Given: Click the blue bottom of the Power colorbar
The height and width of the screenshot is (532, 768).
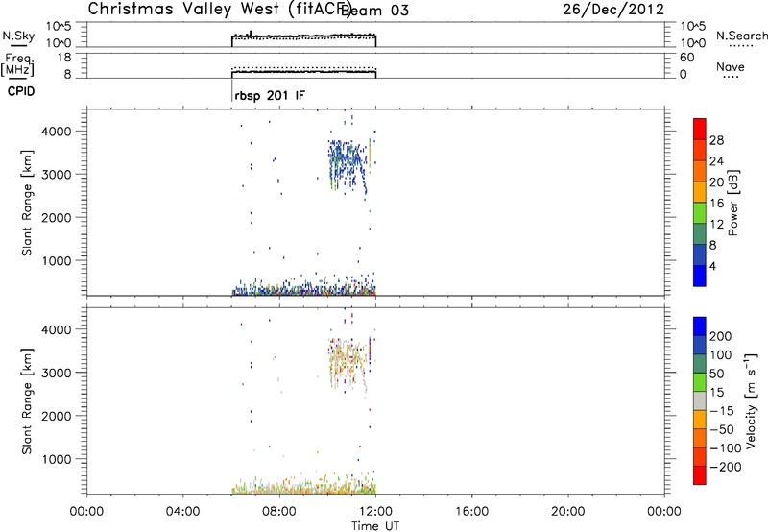Looking at the screenshot, I should [x=700, y=276].
